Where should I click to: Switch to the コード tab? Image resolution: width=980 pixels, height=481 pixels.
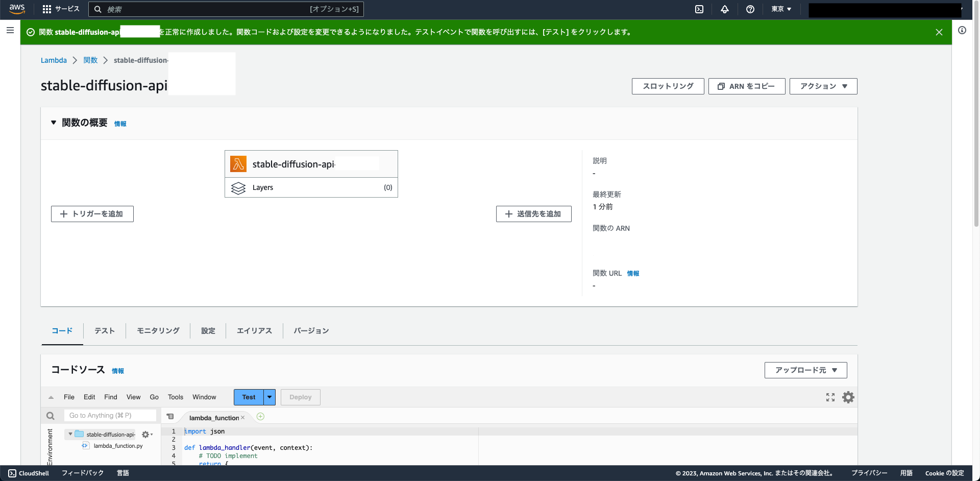pos(62,331)
